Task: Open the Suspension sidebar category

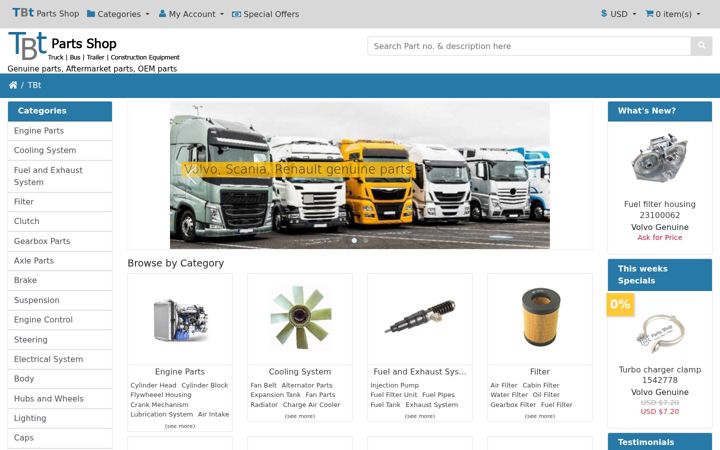Action: click(60, 300)
